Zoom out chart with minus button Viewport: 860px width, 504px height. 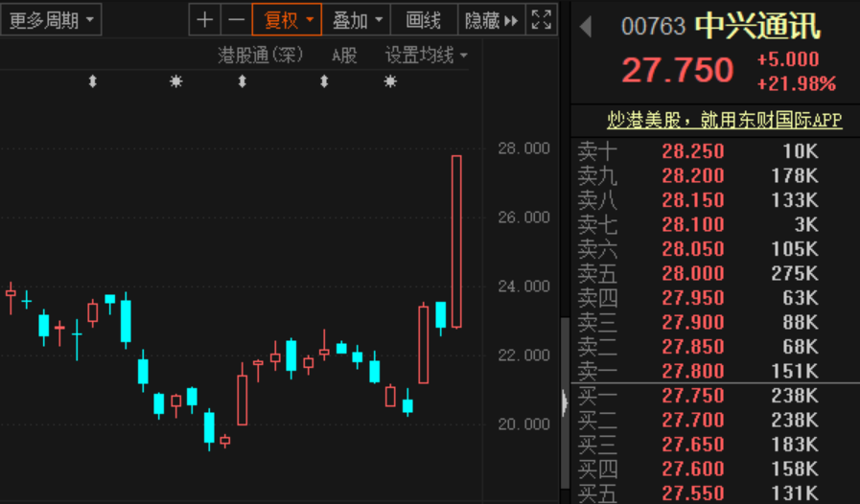coord(237,20)
